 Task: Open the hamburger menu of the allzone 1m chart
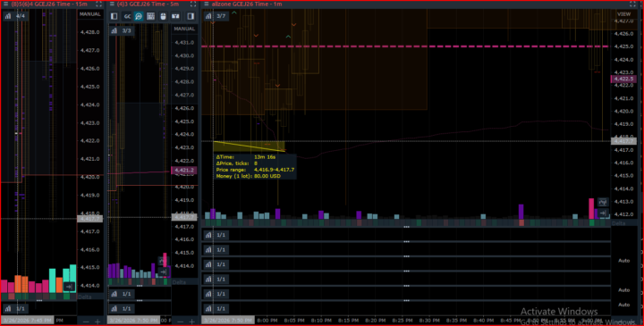207,4
